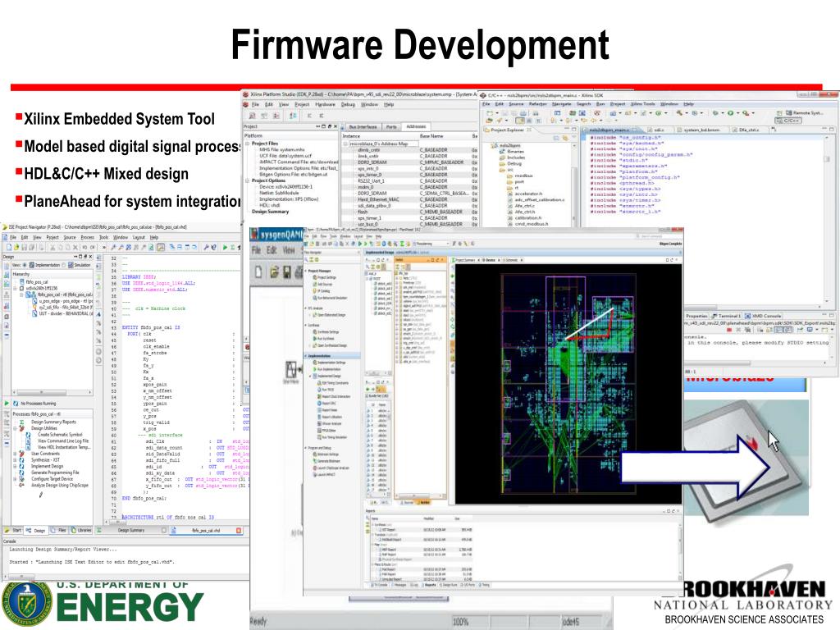The image size is (840, 630).
Task: Click Design Utilities icon in ISE Processes
Action: [x=22, y=428]
